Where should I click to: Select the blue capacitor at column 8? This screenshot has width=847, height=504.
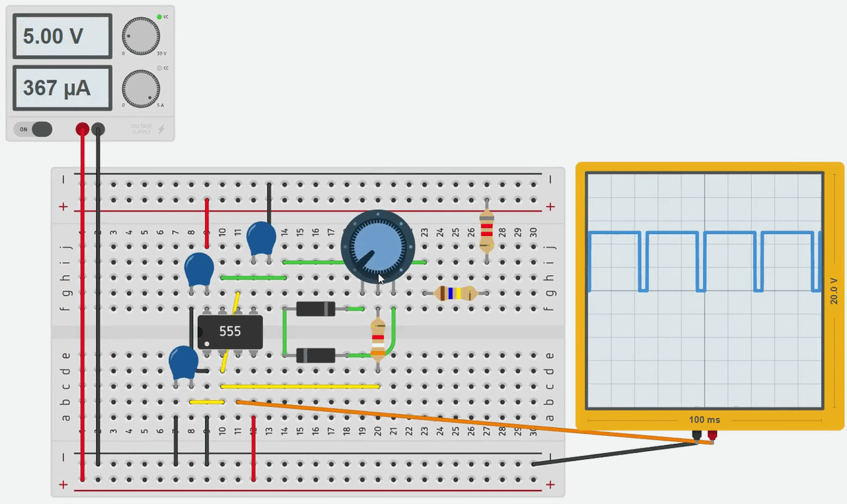click(199, 270)
